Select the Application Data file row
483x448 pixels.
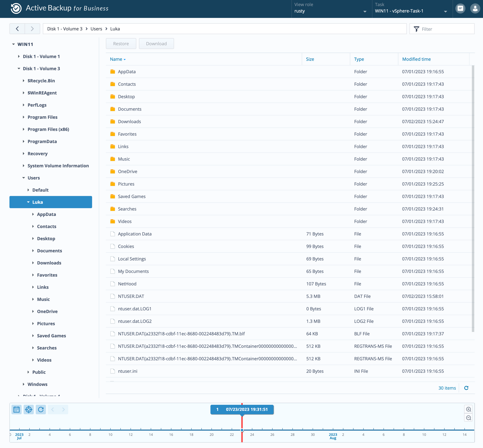tap(289, 234)
